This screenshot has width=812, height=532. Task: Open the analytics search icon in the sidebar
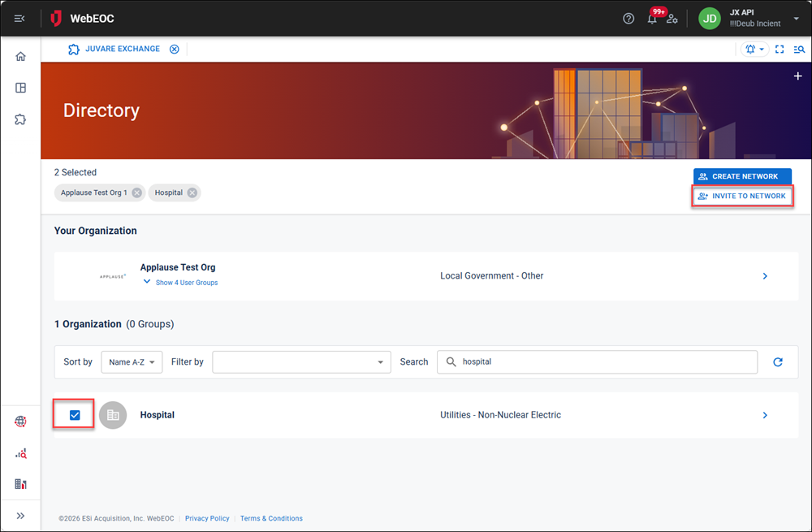point(21,454)
